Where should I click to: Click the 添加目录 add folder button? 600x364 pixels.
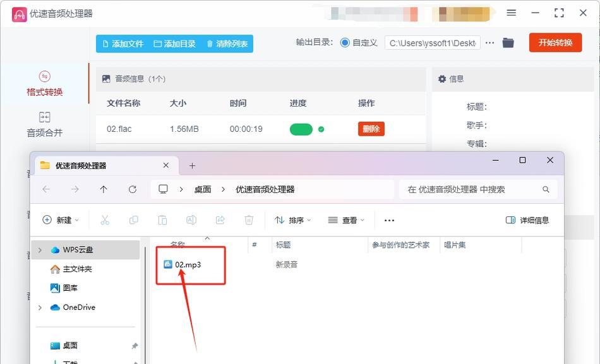point(174,44)
